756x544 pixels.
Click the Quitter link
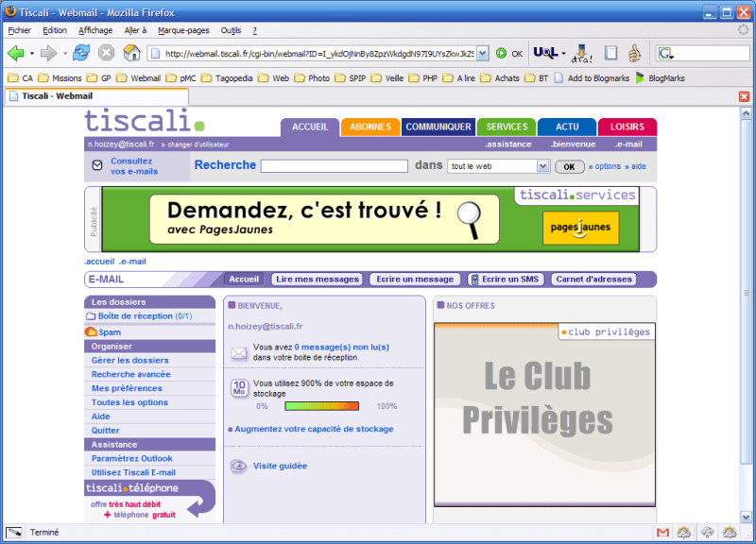[x=106, y=431]
